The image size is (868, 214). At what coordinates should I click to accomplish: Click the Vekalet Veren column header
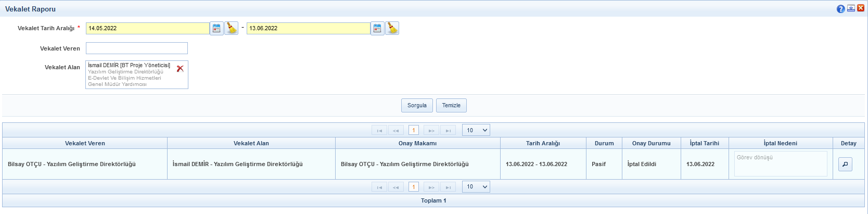(x=85, y=143)
